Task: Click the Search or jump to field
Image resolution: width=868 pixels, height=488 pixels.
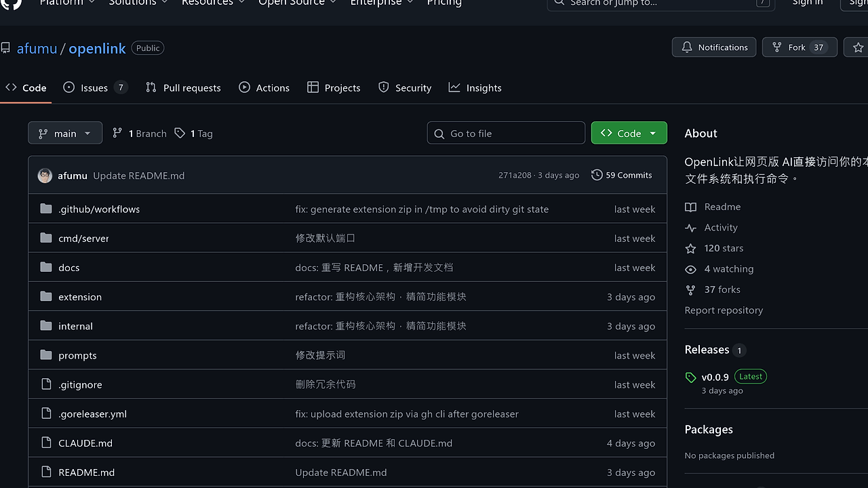Action: point(661,3)
